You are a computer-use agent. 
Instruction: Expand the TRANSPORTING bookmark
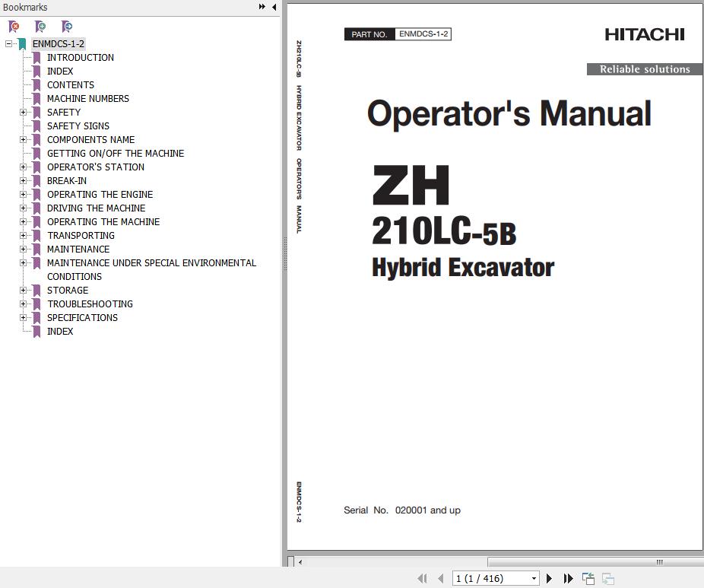coord(23,235)
